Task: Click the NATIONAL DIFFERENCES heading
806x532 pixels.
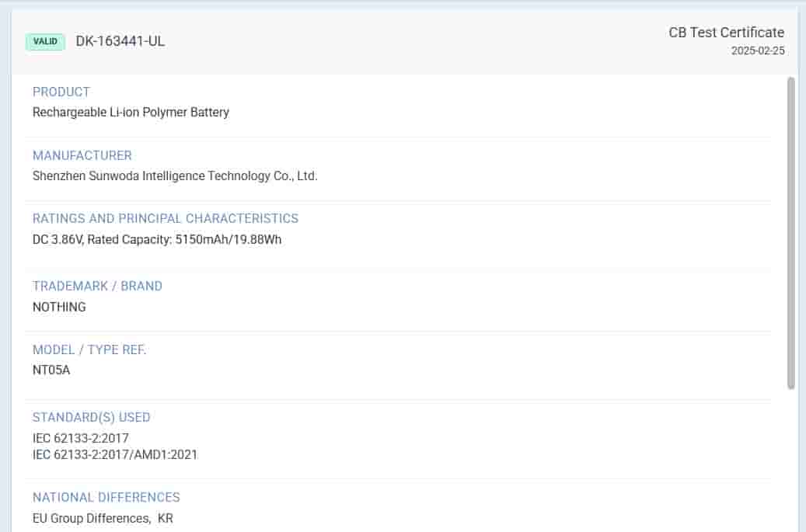Action: (x=106, y=497)
